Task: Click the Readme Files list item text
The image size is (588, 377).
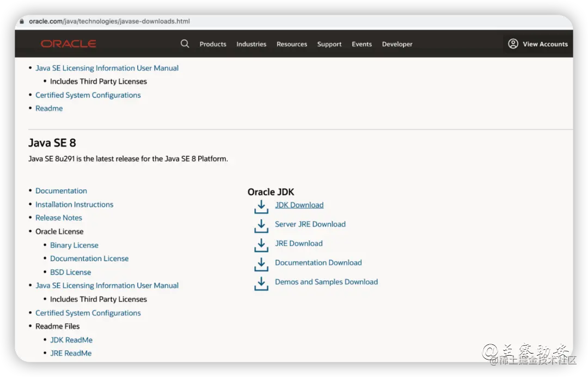Action: click(57, 326)
